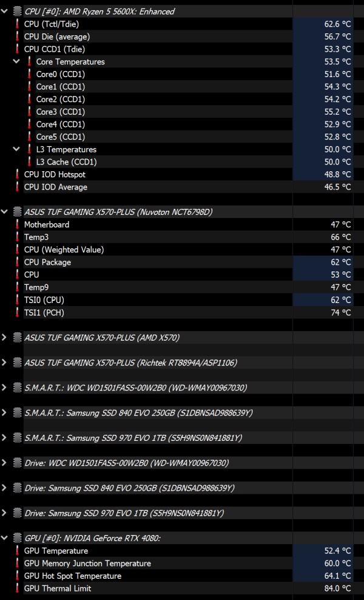Select the chip icon for ASUS TUF GAMING X570-PLUS (Nuvoton)

(17, 212)
